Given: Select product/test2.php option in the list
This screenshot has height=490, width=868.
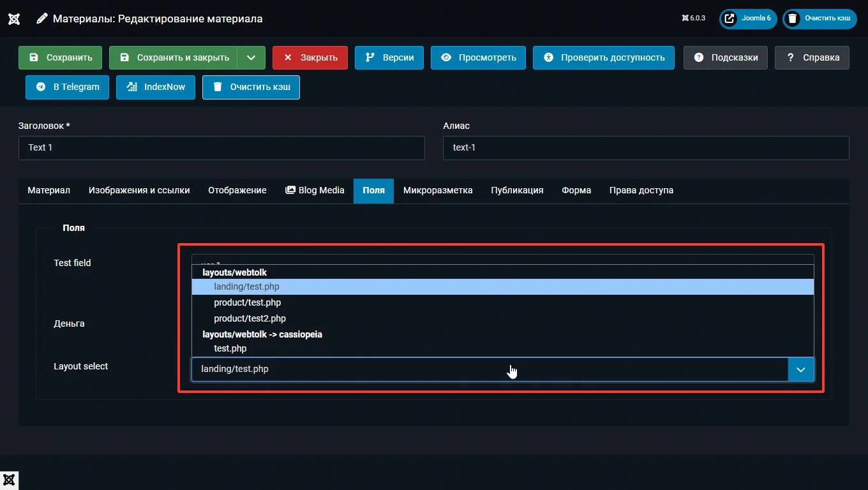Looking at the screenshot, I should [250, 318].
